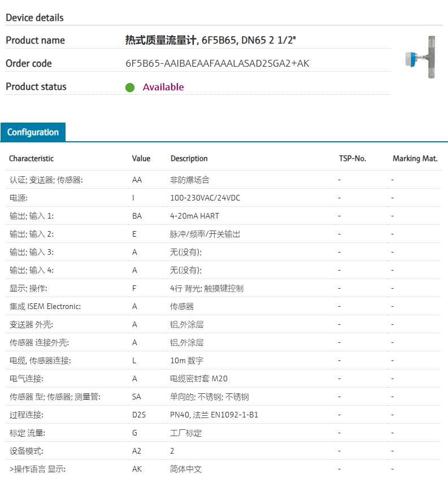Click the >操作语言 显示 row label
The height and width of the screenshot is (483, 448).
click(37, 469)
